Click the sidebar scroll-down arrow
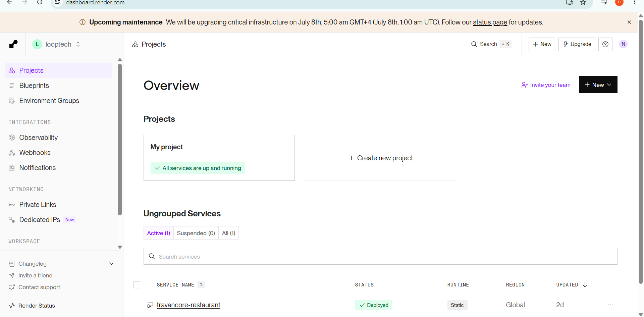 120,247
